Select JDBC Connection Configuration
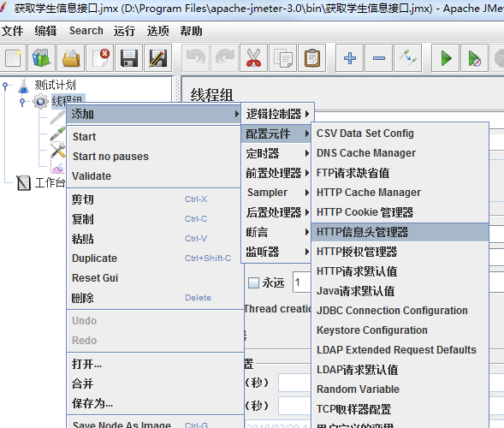 (x=400, y=311)
